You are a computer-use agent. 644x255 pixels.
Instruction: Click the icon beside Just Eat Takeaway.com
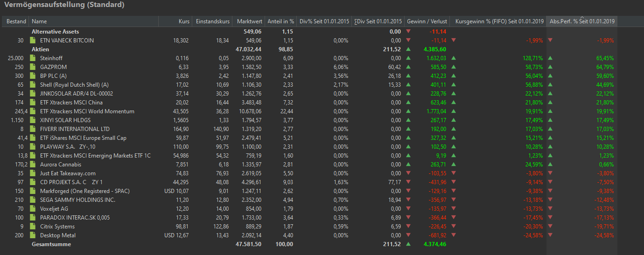point(33,173)
